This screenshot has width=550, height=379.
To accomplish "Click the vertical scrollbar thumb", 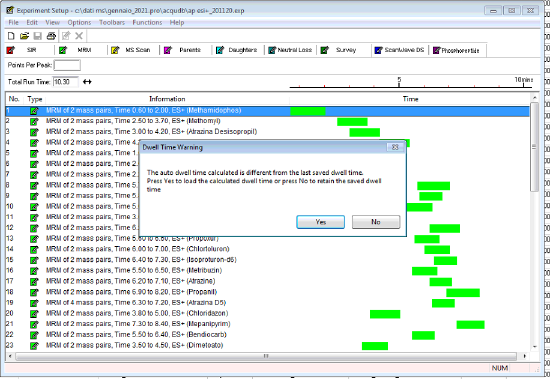I will click(x=535, y=147).
